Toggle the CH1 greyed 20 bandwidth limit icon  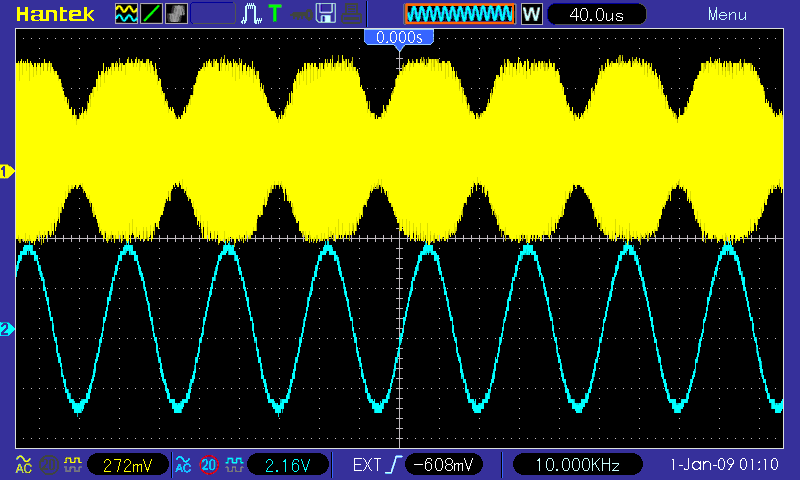click(x=48, y=465)
